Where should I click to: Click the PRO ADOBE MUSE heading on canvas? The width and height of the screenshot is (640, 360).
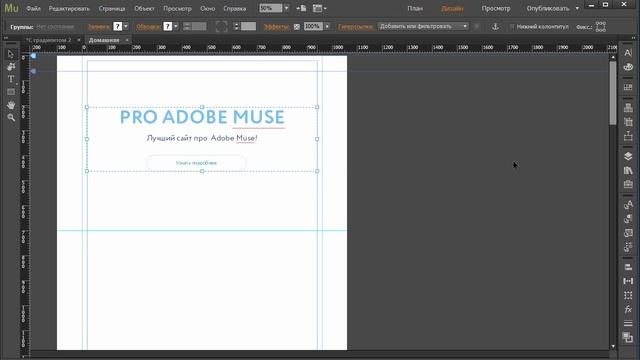202,117
